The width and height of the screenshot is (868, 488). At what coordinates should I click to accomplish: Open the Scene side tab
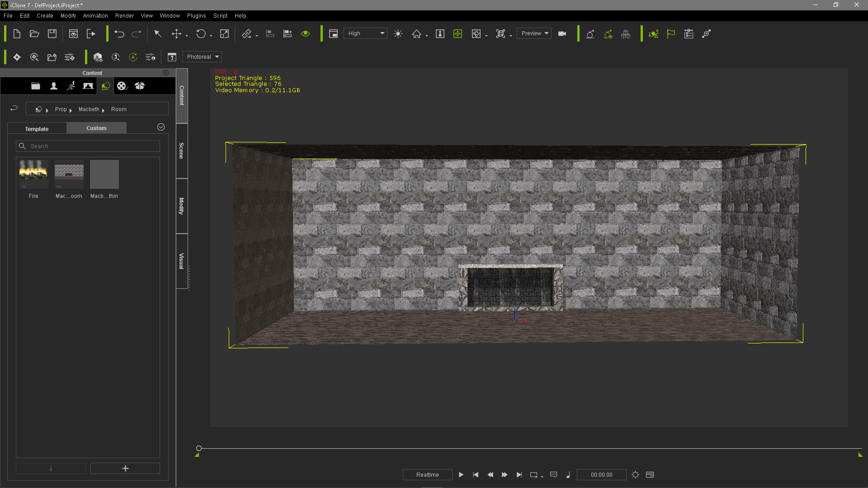click(182, 151)
